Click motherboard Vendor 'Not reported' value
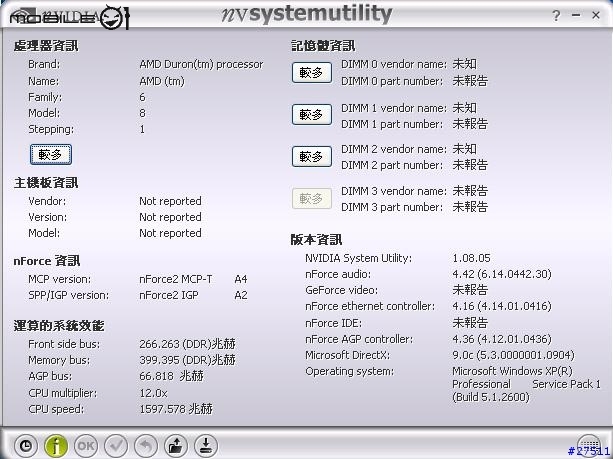Screen dimensions: 613x459 tap(170, 201)
